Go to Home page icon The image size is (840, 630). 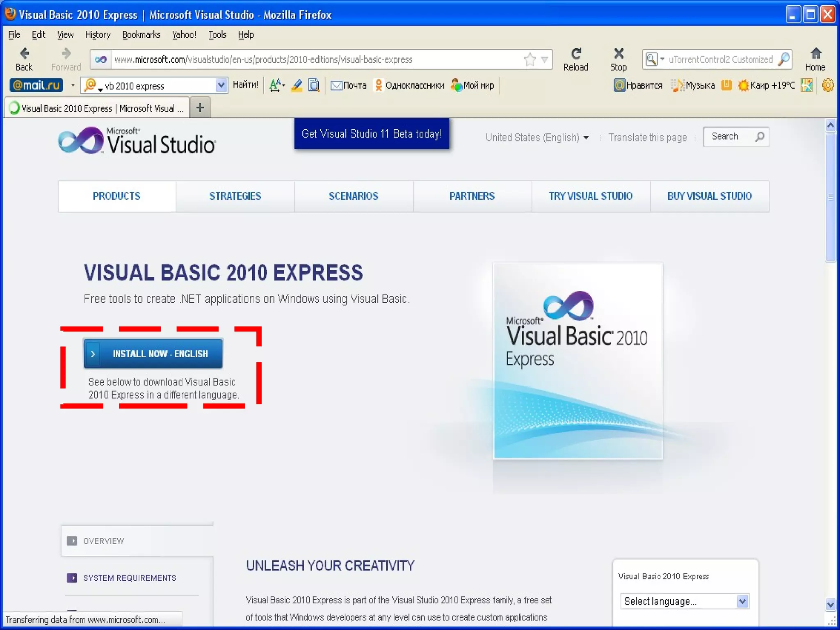point(815,54)
